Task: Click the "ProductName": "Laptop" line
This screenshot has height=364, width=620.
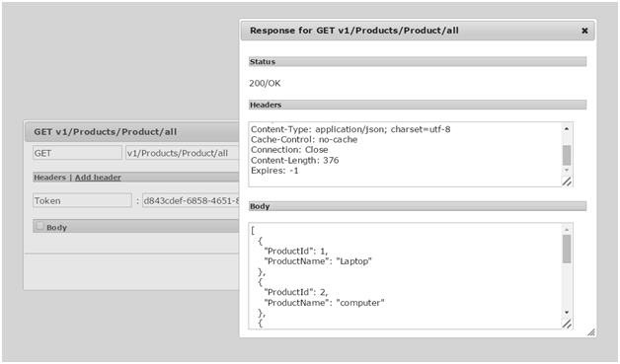Action: 318,261
